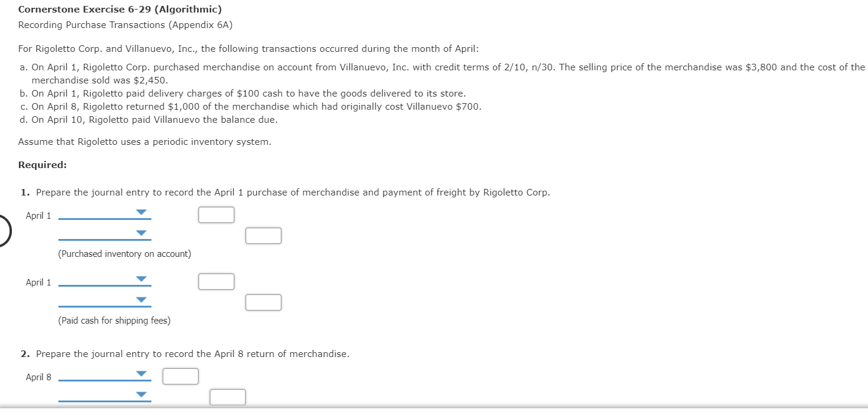Open the credit account dropdown for April 8 return
The image size is (868, 419).
[141, 393]
